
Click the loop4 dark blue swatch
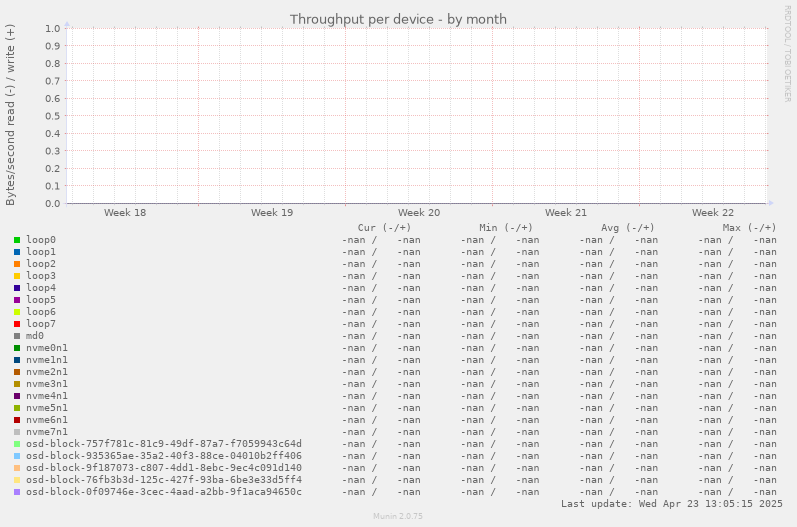click(x=17, y=288)
